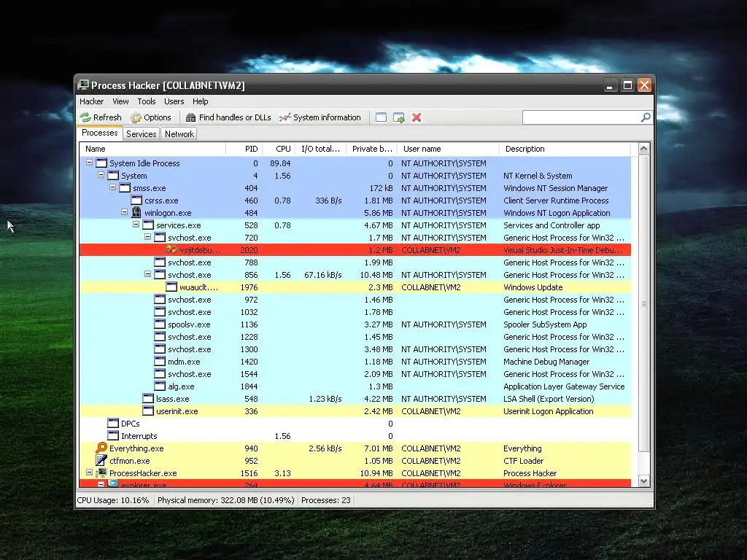
Task: Collapse the System Idle Process tree node
Action: click(89, 163)
